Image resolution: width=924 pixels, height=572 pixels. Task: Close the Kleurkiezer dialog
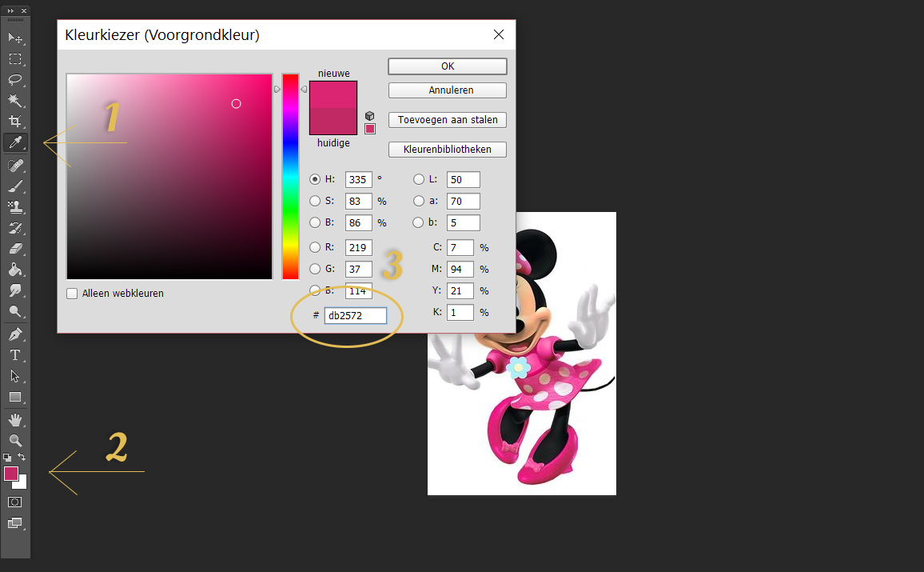499,34
